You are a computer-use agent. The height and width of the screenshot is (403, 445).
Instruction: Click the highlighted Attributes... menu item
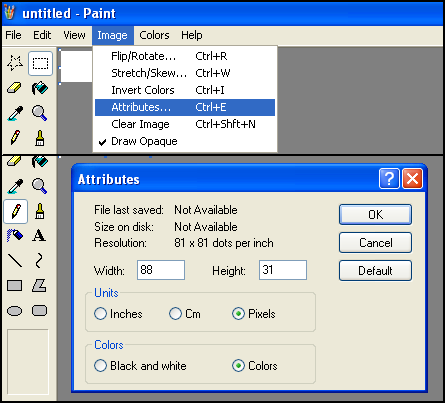click(x=185, y=107)
